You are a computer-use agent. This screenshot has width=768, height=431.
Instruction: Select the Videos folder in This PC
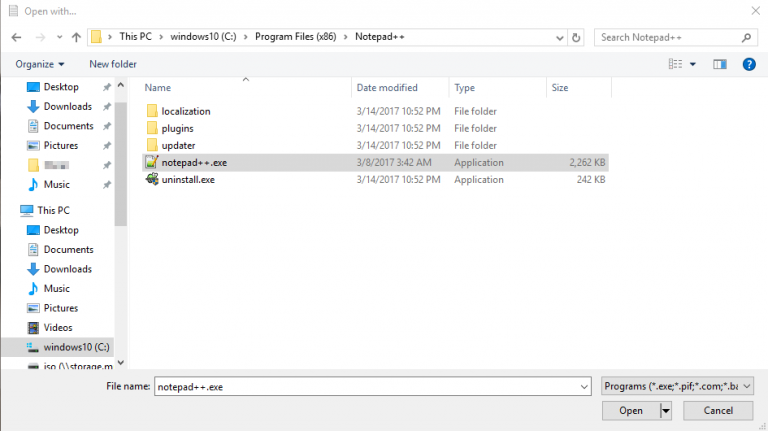point(57,328)
